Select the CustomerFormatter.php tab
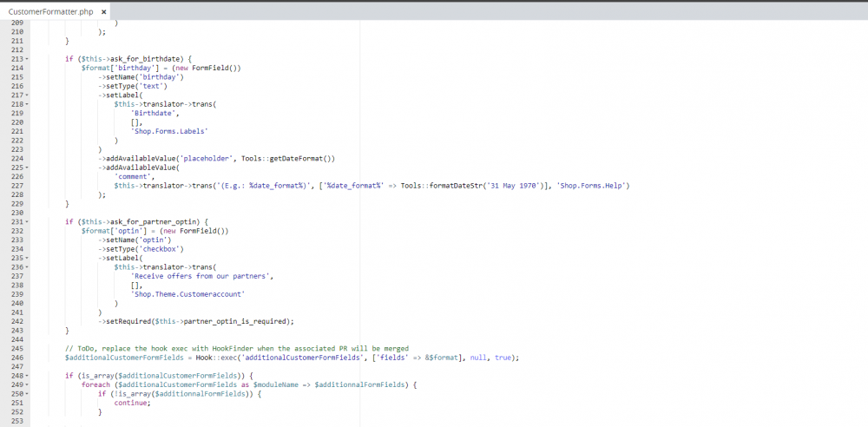Screen dimensions: 868x427 (x=50, y=11)
